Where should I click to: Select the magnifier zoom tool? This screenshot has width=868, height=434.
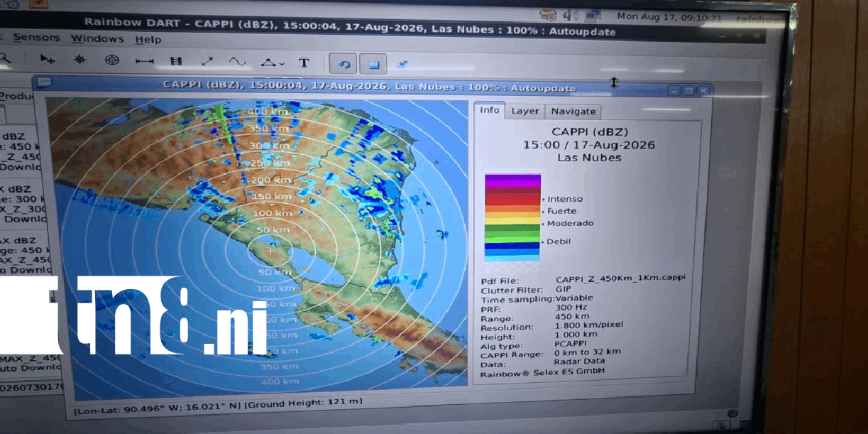click(4, 59)
